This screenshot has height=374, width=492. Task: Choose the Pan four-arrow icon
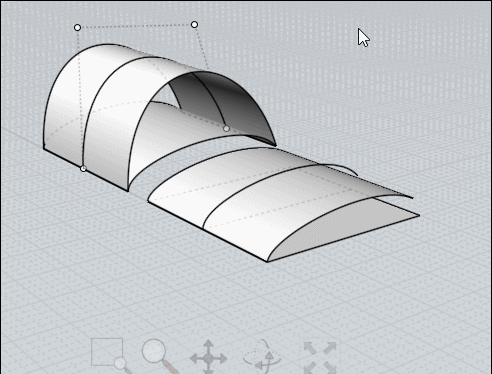tap(209, 357)
